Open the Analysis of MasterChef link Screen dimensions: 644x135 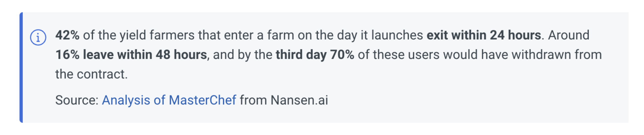[169, 100]
